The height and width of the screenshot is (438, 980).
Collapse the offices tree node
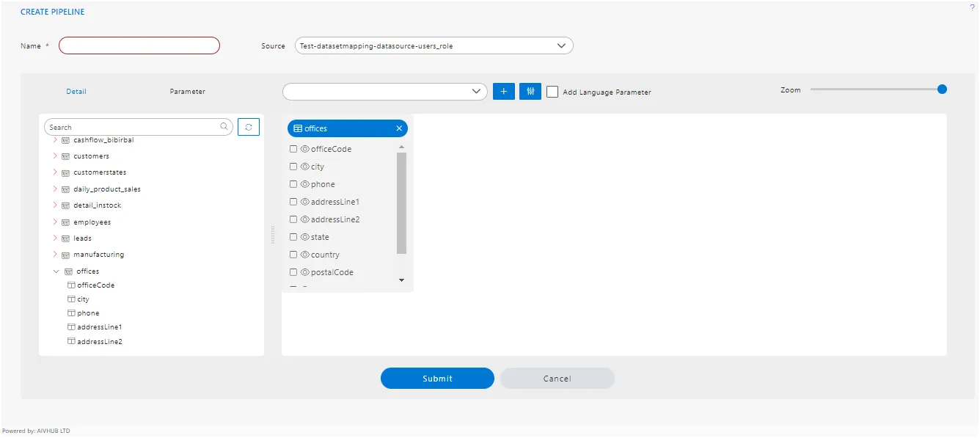point(56,271)
